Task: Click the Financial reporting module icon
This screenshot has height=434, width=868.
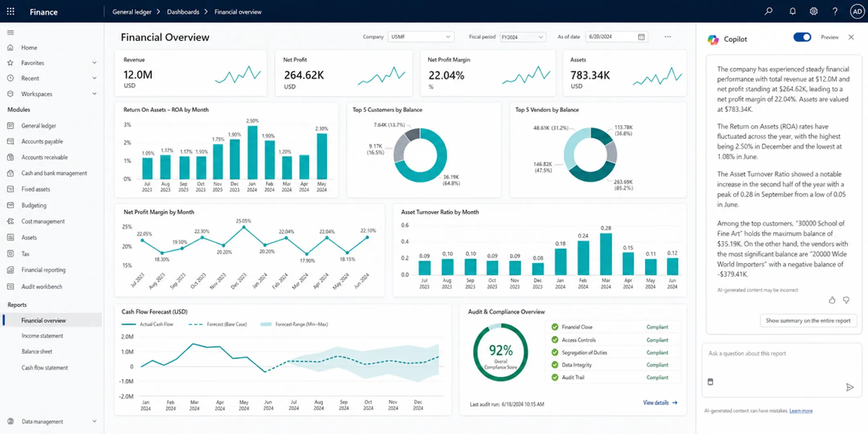Action: (10, 270)
